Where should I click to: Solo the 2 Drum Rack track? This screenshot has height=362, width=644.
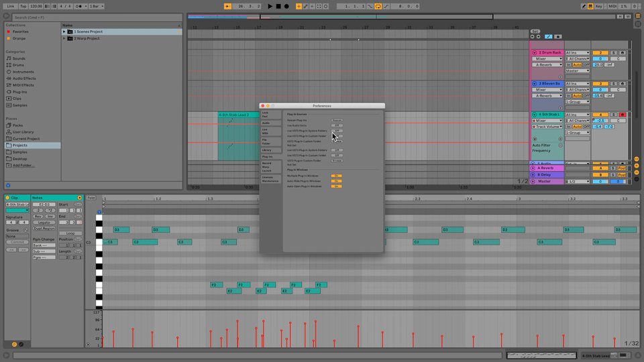614,52
